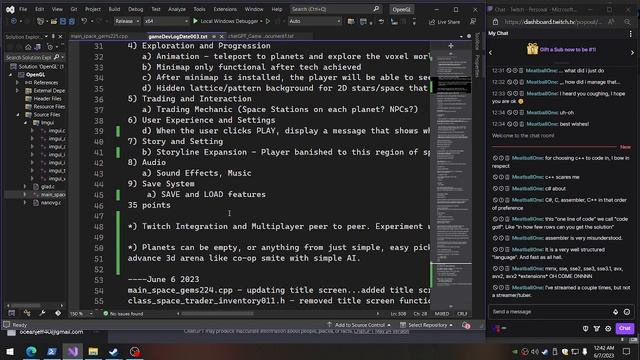This screenshot has height=360, width=640.
Task: Open the three-dot menu in My Chat header
Action: pyautogui.click(x=631, y=33)
